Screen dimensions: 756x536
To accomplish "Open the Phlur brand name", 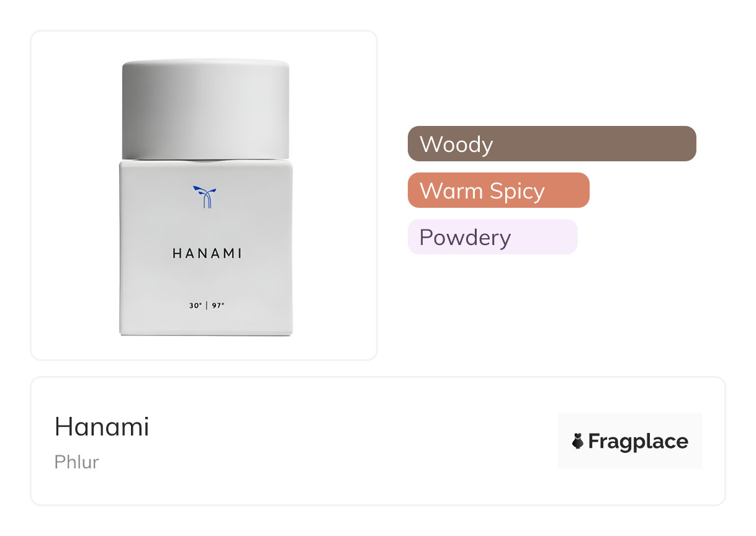I will coord(76,462).
